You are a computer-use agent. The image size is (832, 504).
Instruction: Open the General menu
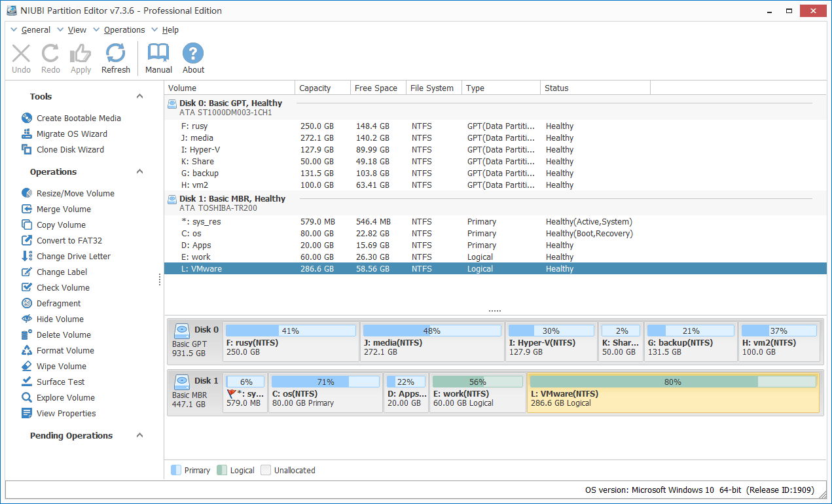coord(36,29)
